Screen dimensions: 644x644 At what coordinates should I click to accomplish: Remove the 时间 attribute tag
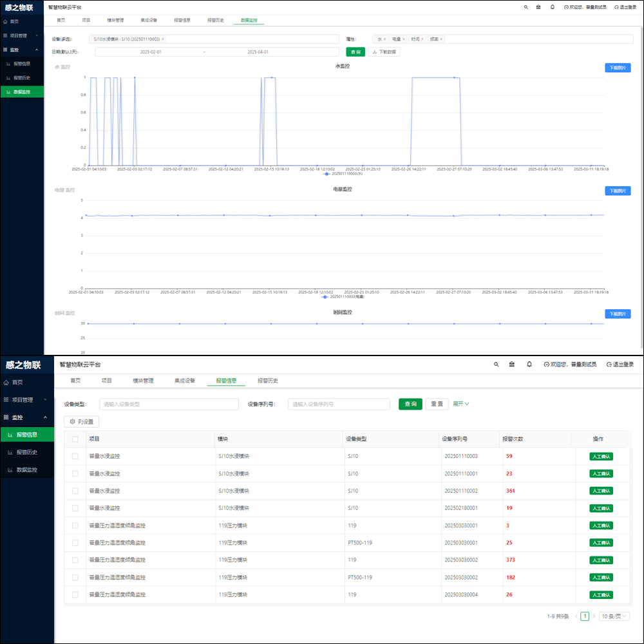click(422, 39)
